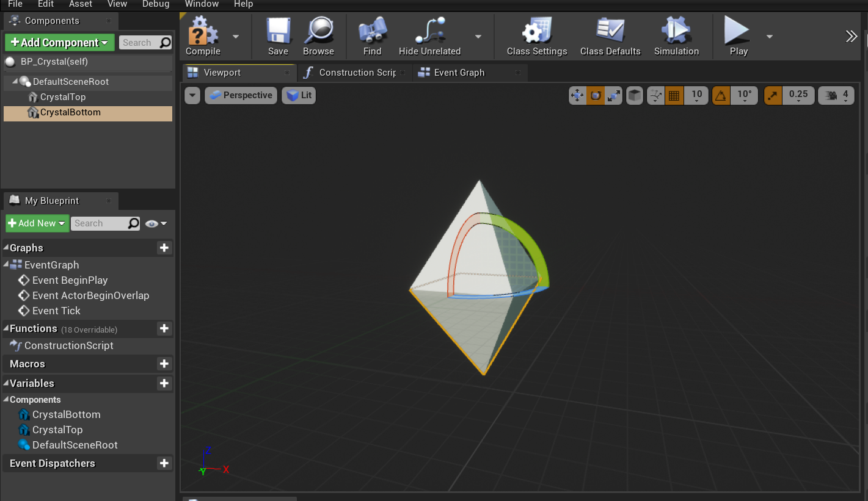Select the scale gizmo mode icon

(614, 95)
